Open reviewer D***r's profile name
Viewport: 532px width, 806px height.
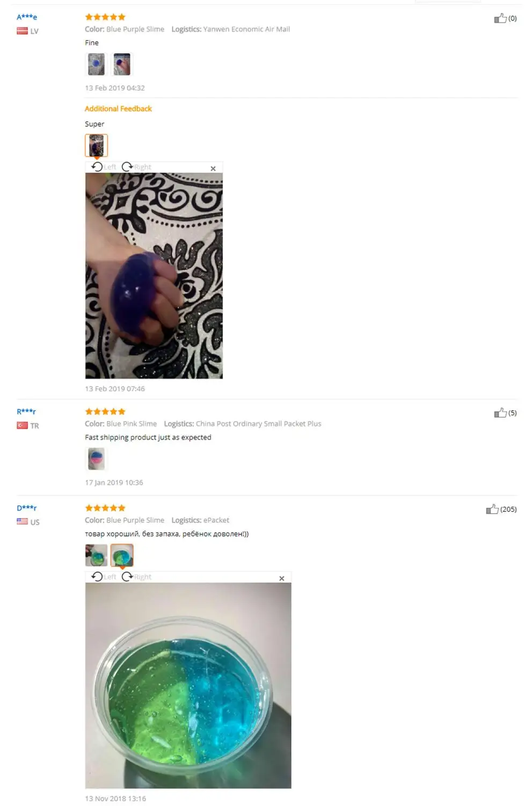pos(27,508)
